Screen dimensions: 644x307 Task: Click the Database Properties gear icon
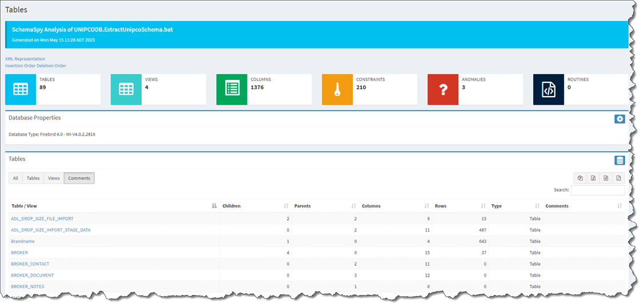coord(619,119)
